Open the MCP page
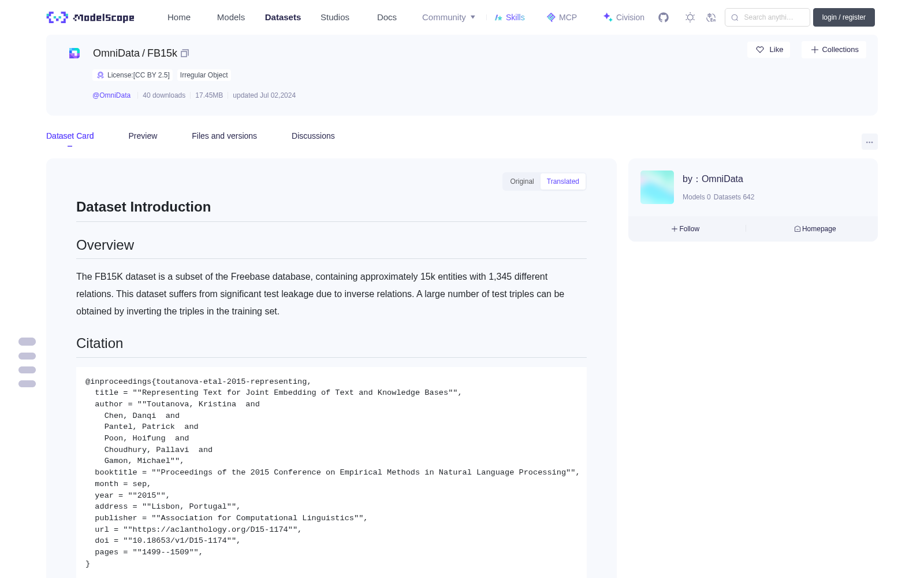 (561, 17)
